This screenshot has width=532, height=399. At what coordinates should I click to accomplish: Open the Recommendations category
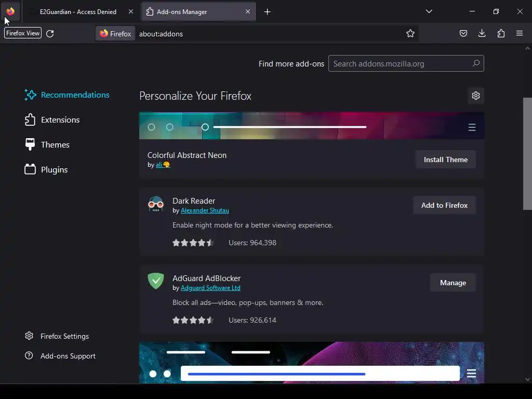click(x=67, y=95)
